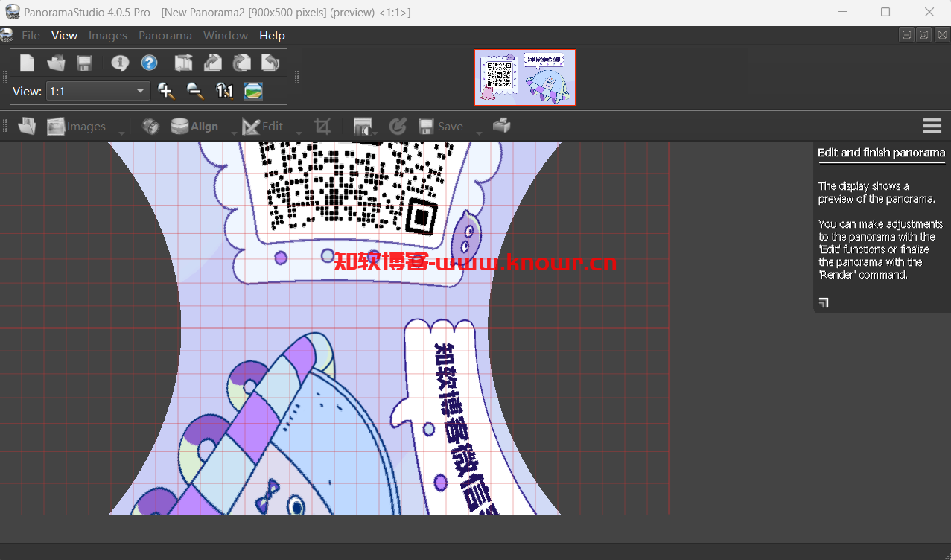Zoom out with the magnifier minus icon
The width and height of the screenshot is (951, 560).
point(194,91)
